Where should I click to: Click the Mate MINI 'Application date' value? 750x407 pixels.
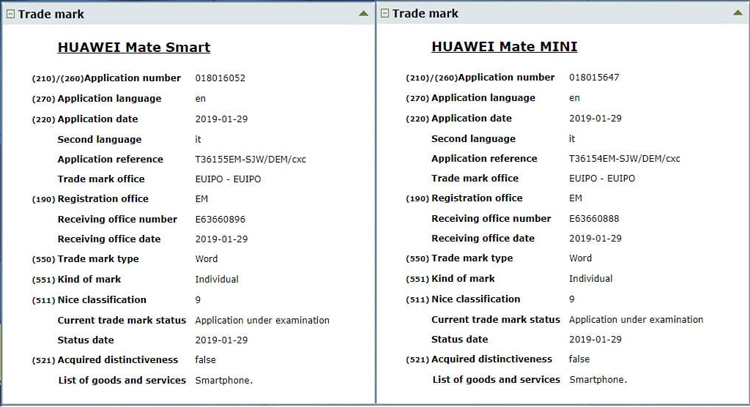coord(596,118)
